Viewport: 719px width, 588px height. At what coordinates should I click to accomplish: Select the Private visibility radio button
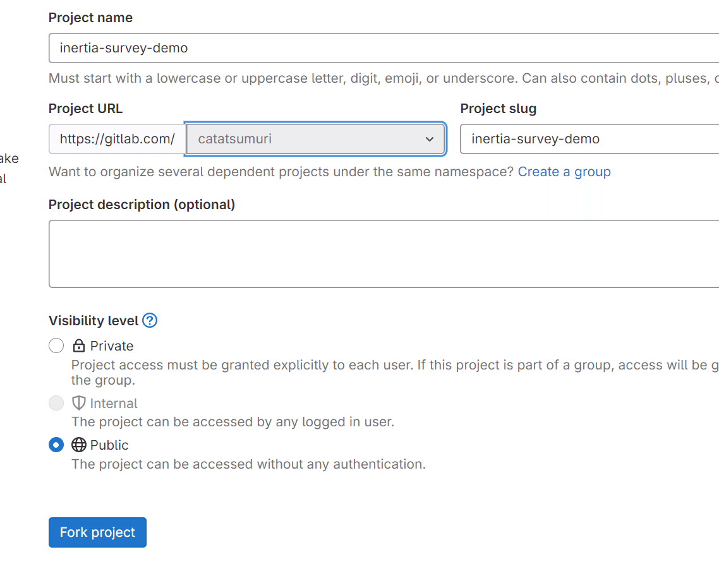coord(56,345)
